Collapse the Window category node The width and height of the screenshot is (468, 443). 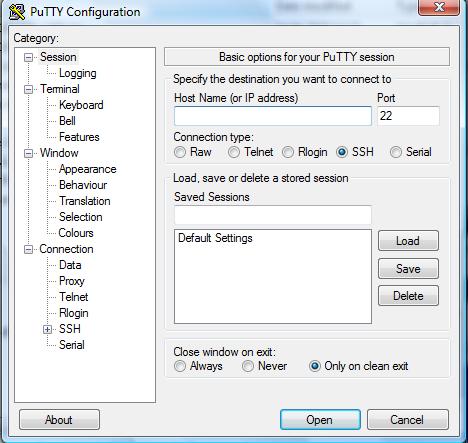[x=29, y=153]
